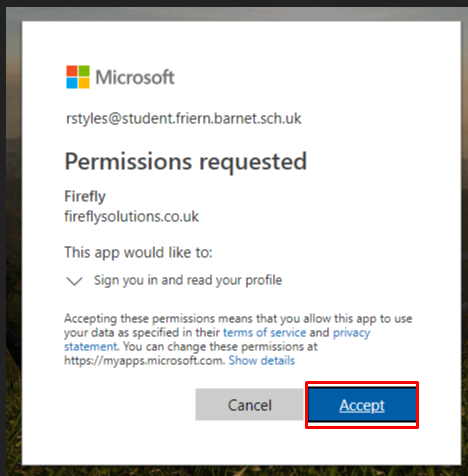The width and height of the screenshot is (468, 476).
Task: Click the Firefly app name
Action: 85,196
